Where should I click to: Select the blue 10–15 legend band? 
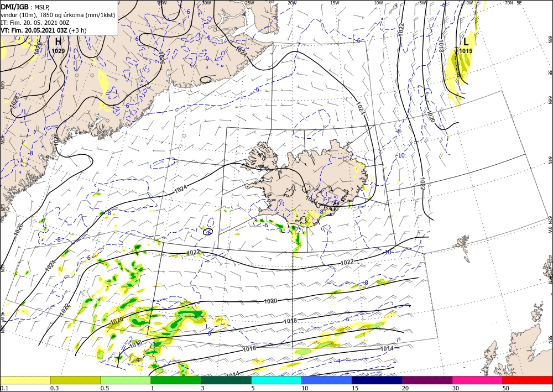pyautogui.click(x=327, y=380)
